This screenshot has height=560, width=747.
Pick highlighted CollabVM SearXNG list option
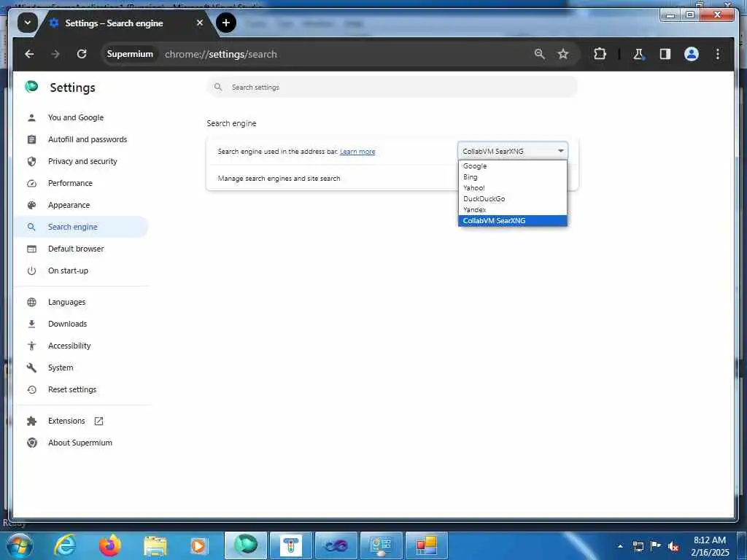tap(513, 221)
